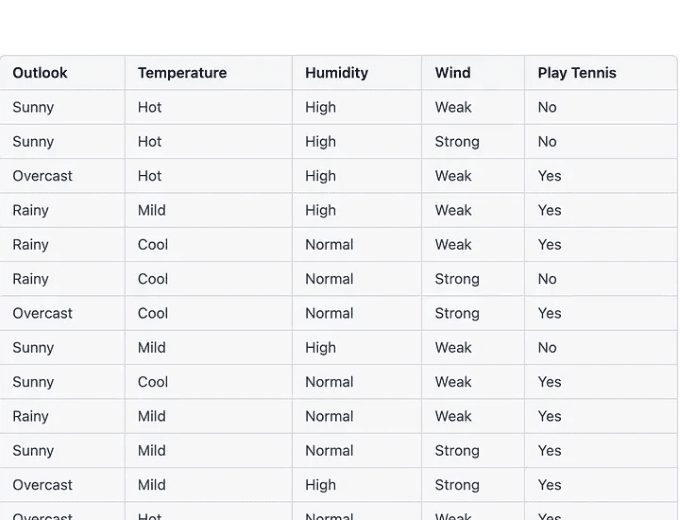Click Strong in the second row
The image size is (681, 520).
[x=457, y=142]
